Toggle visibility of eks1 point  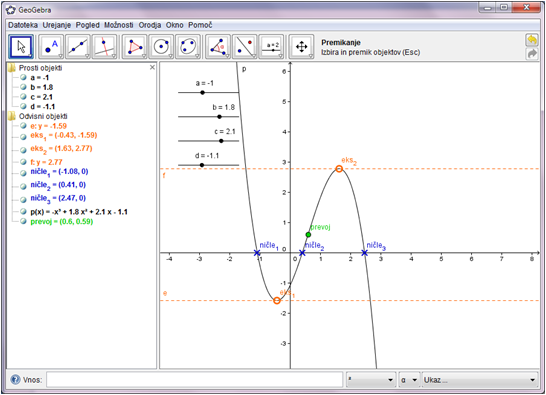[23, 137]
